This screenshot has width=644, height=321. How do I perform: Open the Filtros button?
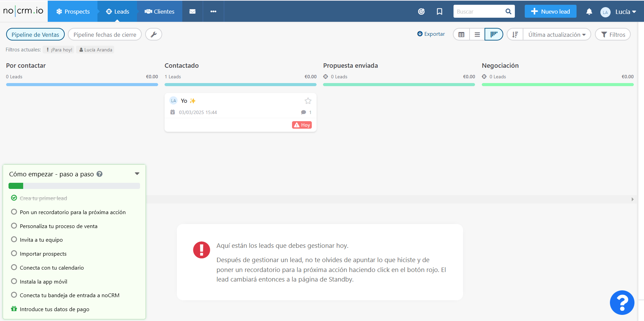tap(613, 34)
